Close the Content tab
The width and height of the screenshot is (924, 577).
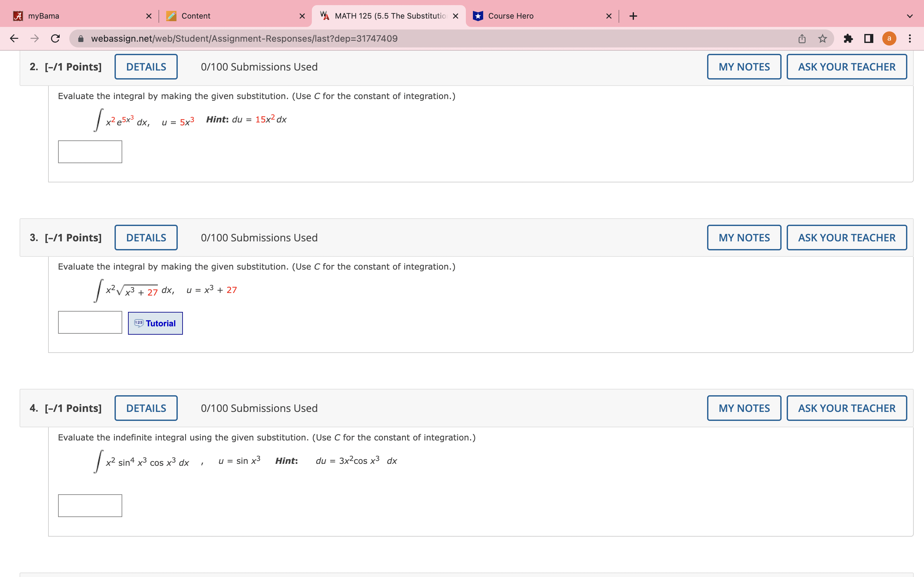(x=302, y=16)
